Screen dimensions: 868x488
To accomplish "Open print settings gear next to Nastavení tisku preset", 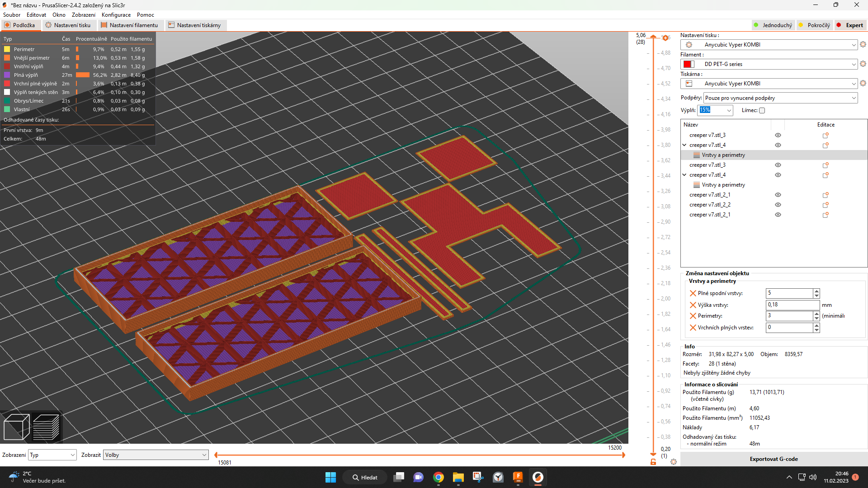I will 863,44.
